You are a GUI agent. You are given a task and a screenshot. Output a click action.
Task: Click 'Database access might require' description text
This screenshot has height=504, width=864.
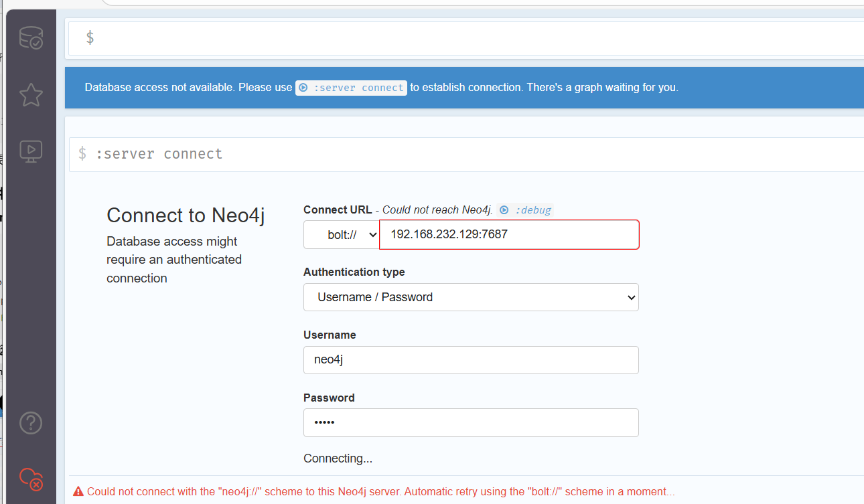174,260
